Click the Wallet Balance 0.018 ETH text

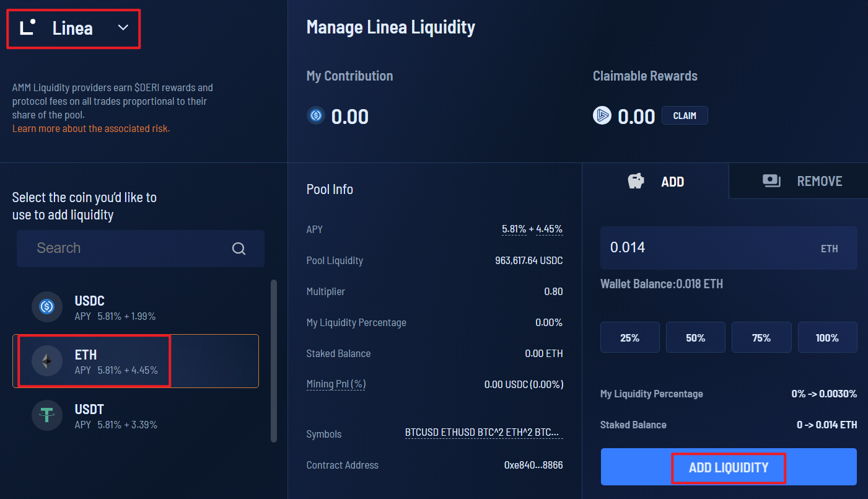click(x=662, y=284)
